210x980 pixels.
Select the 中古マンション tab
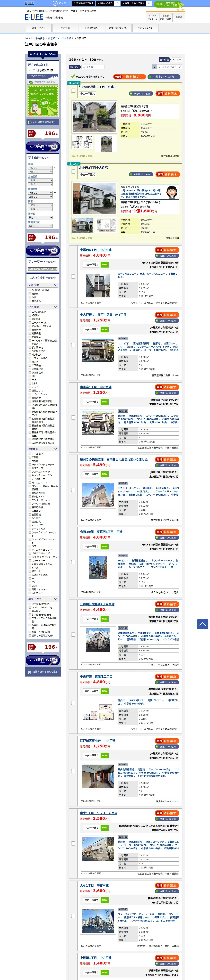click(x=145, y=28)
